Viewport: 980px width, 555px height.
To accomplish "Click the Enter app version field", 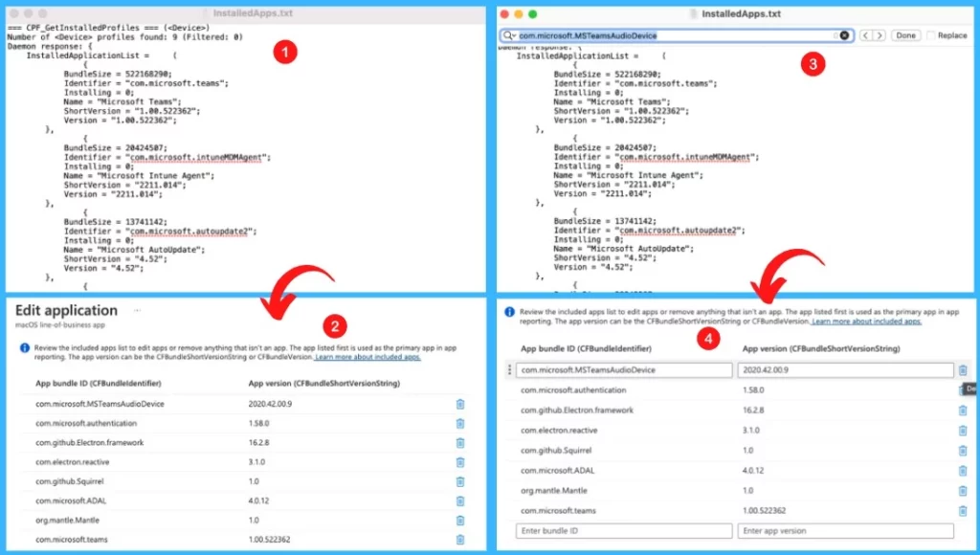I will pos(846,531).
